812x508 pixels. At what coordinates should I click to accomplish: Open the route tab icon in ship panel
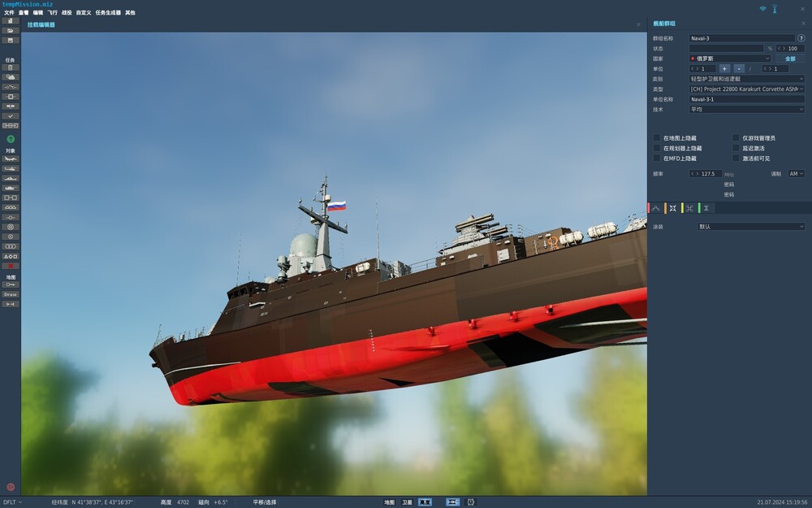coord(656,208)
